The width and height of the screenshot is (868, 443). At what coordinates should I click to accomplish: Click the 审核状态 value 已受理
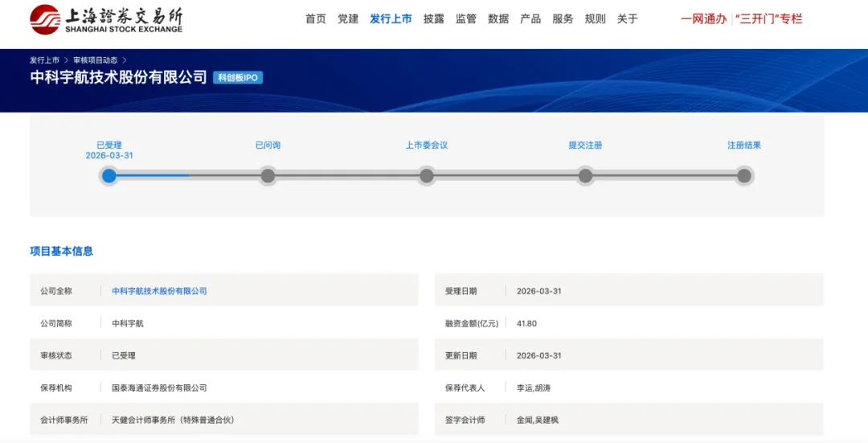tap(124, 355)
